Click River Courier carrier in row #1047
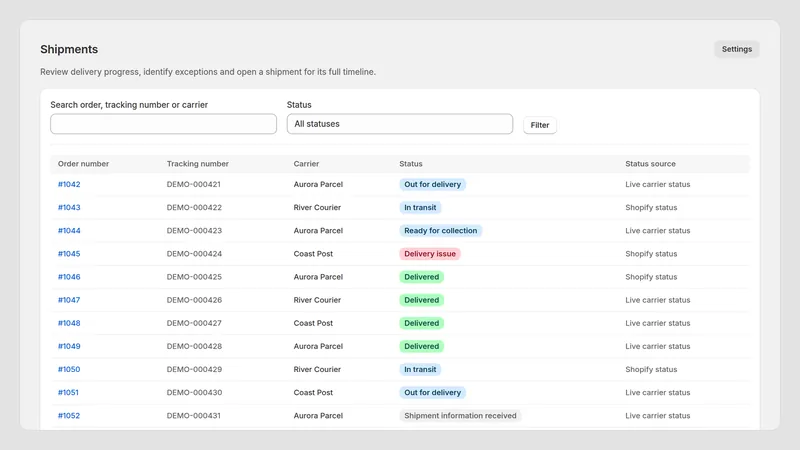Screen dimensions: 800x450 pos(317,300)
